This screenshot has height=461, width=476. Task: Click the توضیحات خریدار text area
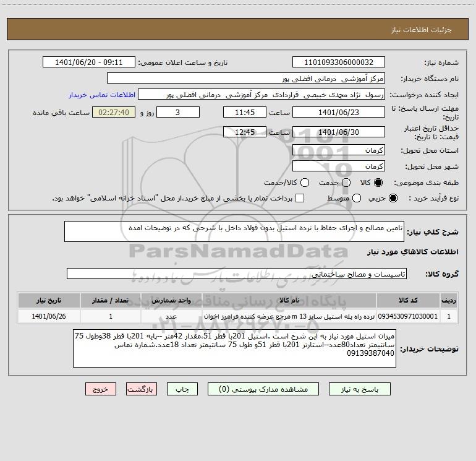235,348
